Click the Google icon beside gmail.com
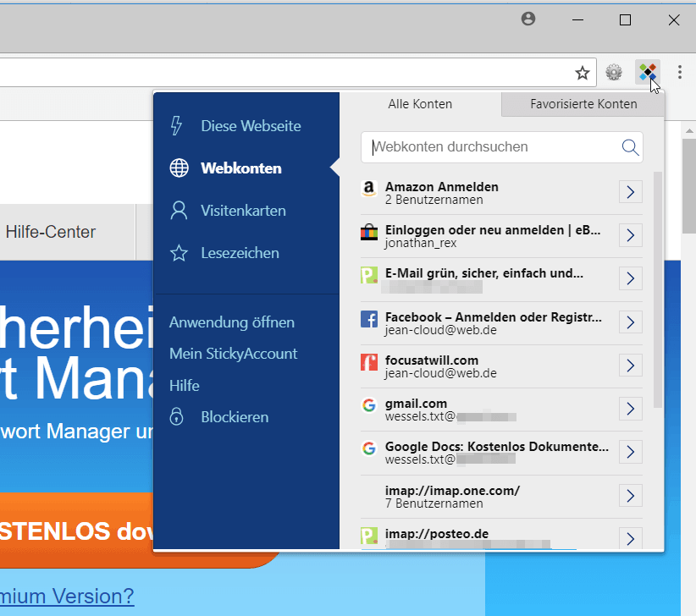 click(x=369, y=405)
